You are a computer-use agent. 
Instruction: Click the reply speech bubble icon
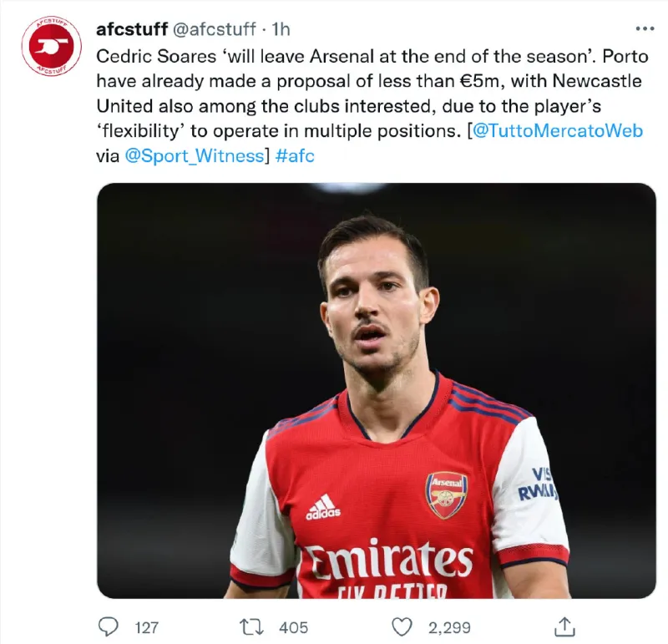[109, 626]
